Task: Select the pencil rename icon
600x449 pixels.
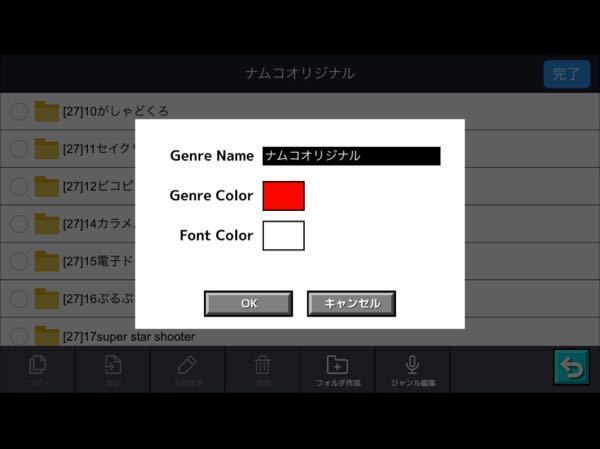Action: [x=187, y=367]
